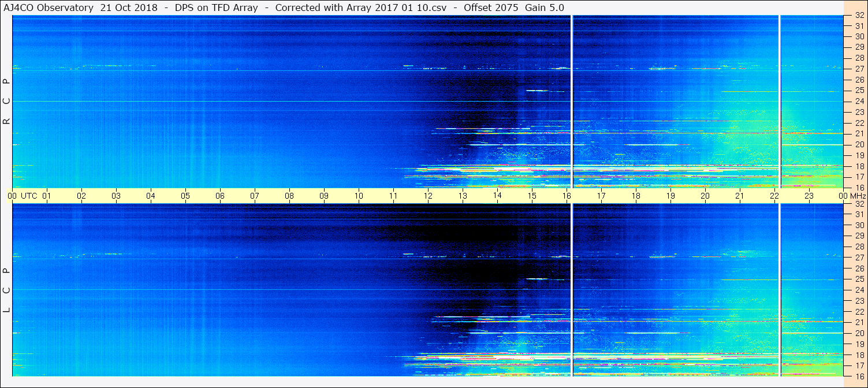Select hour marker 08 on time axis

tap(289, 196)
